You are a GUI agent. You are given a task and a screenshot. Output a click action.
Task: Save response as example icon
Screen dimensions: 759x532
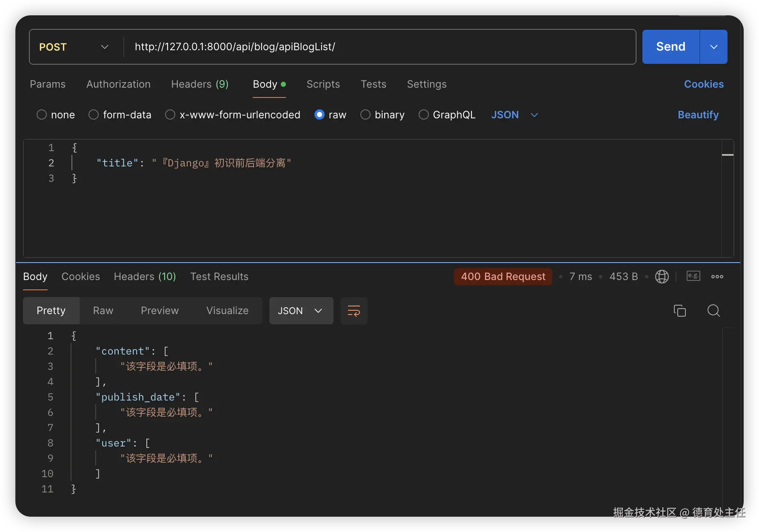pyautogui.click(x=693, y=276)
